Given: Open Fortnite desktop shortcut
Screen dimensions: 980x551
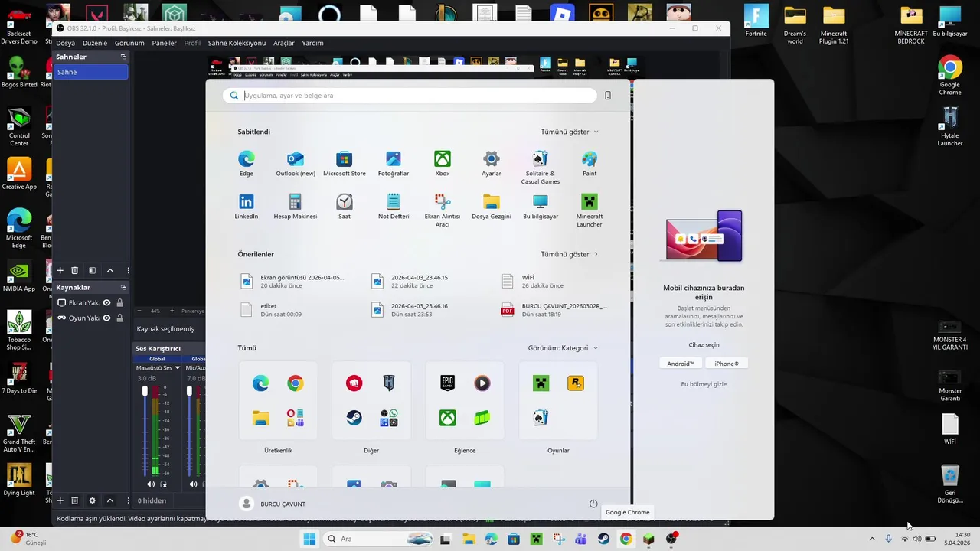Looking at the screenshot, I should 756,21.
